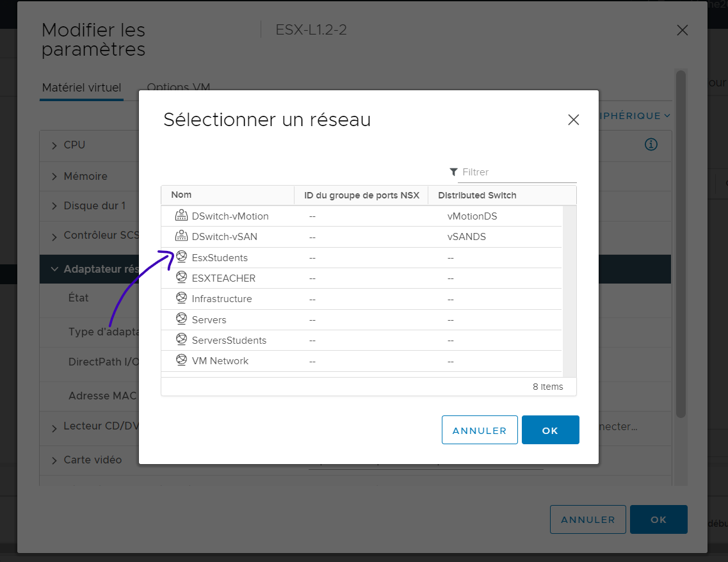728x562 pixels.
Task: Expand the Contrôleur SCSI section
Action: tap(54, 237)
